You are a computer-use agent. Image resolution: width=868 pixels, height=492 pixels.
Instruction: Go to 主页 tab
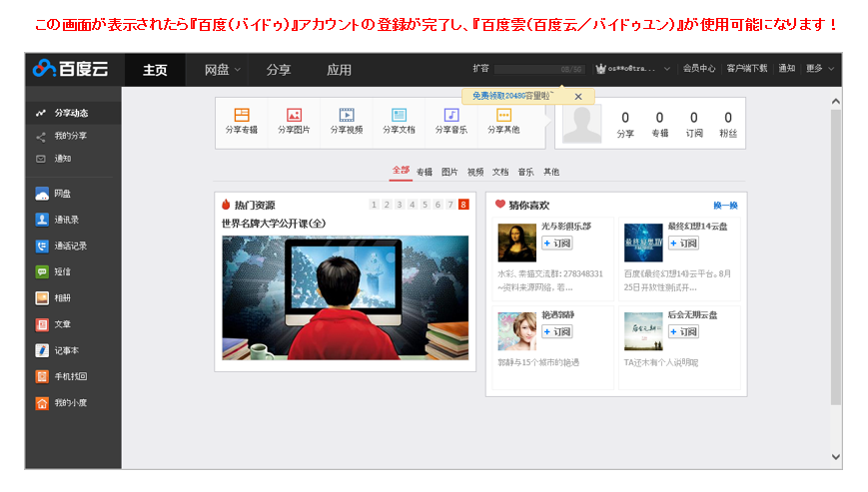(x=155, y=70)
